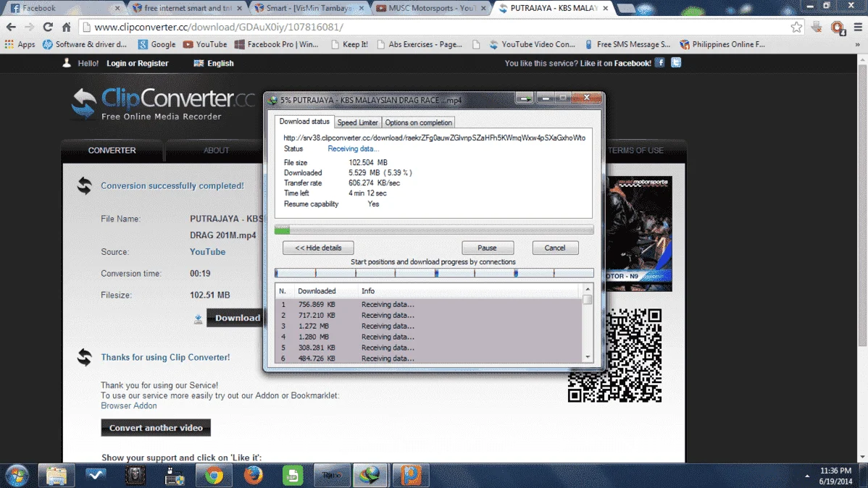Open Chrome in the taskbar
Viewport: 868px width, 488px height.
[x=214, y=475]
